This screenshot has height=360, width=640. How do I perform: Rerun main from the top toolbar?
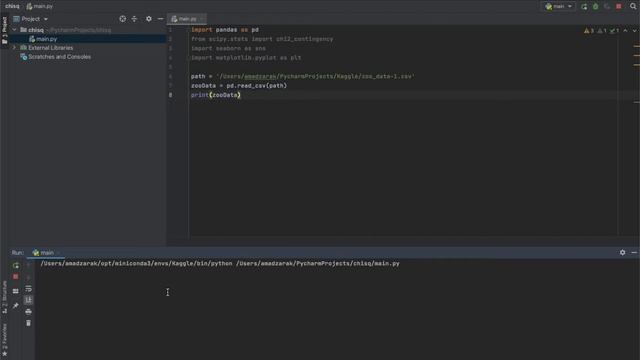pyautogui.click(x=584, y=7)
